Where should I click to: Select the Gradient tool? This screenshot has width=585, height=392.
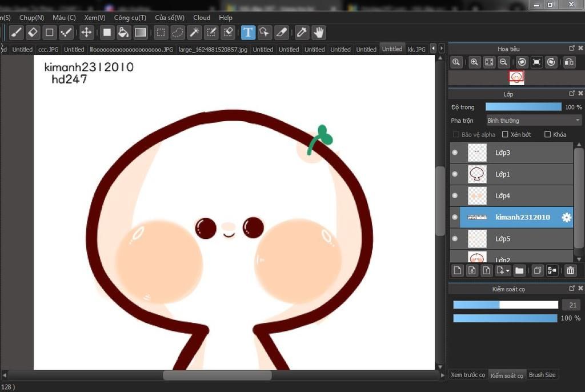click(x=141, y=33)
